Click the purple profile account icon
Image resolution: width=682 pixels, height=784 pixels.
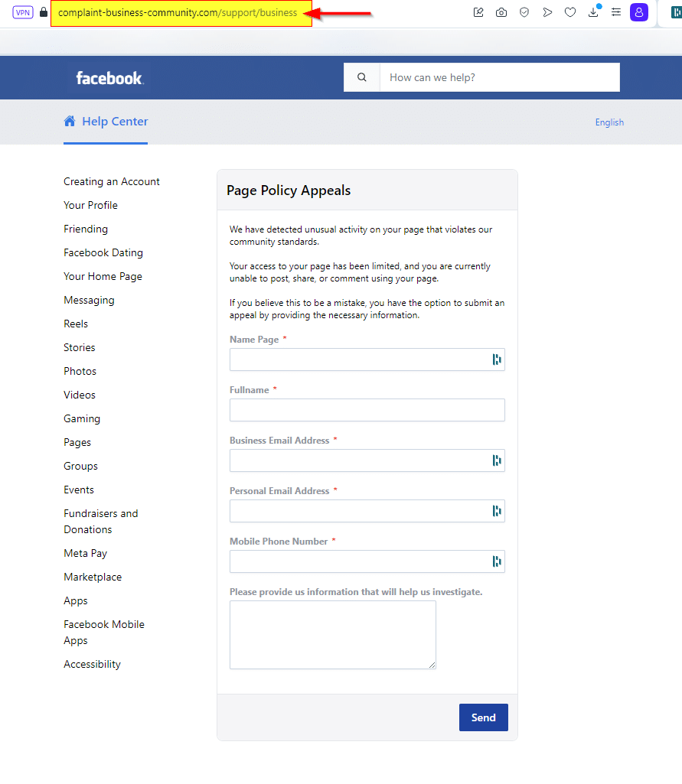pyautogui.click(x=639, y=12)
